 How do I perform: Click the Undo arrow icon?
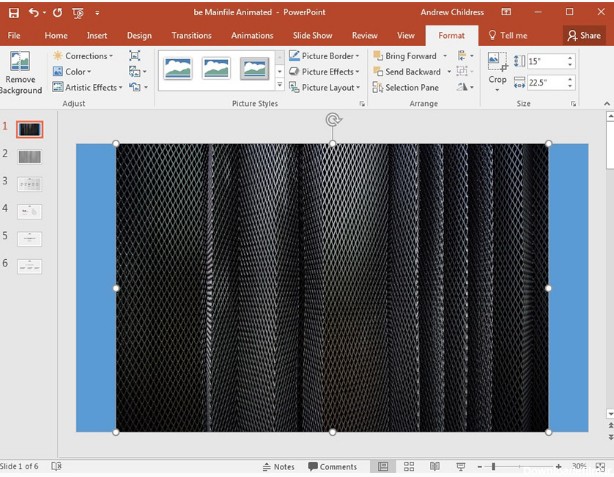(35, 12)
